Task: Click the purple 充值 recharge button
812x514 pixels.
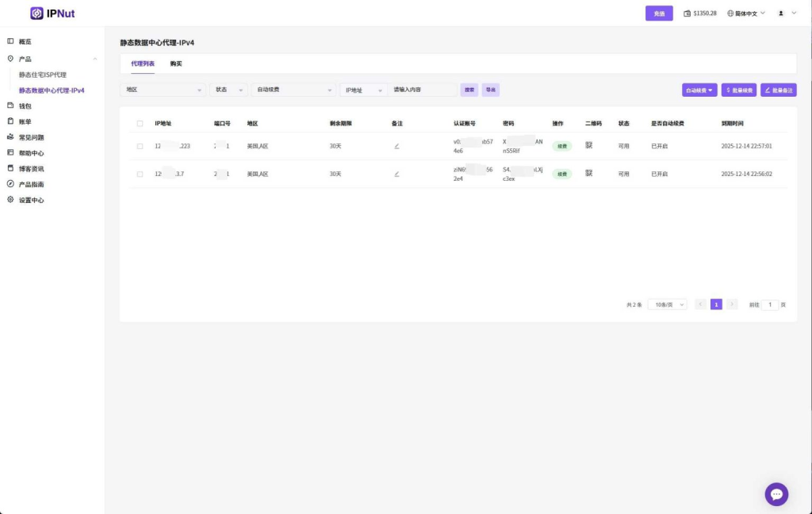Action: 659,13
